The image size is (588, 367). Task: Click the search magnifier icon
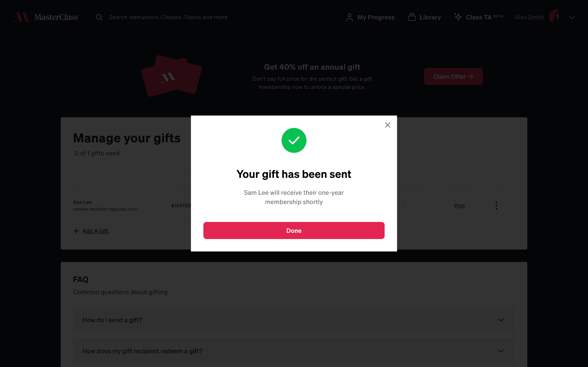99,17
